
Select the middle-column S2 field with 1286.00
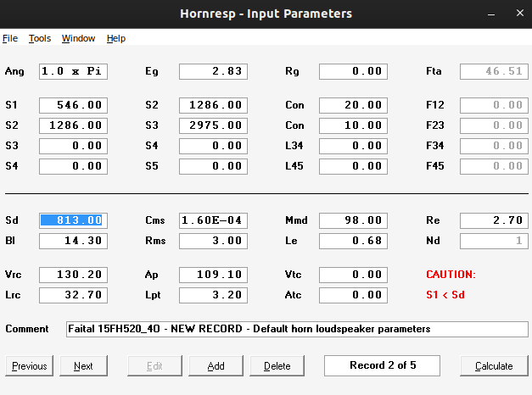pyautogui.click(x=214, y=105)
